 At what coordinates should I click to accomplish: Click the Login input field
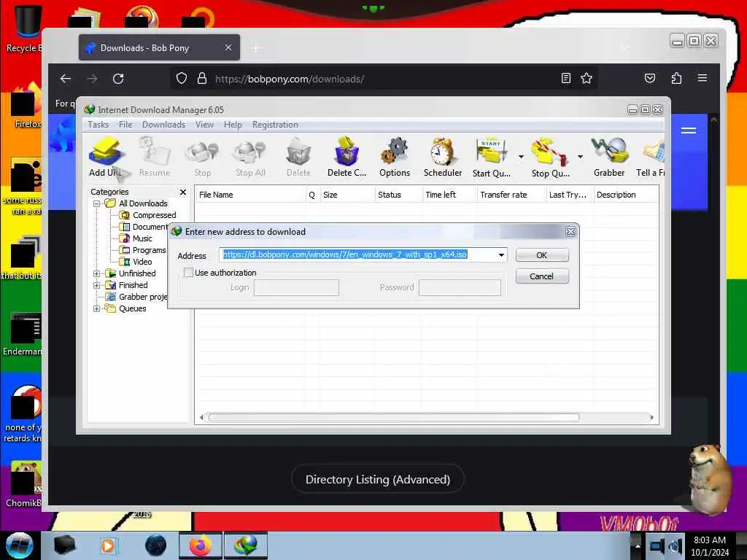click(296, 287)
